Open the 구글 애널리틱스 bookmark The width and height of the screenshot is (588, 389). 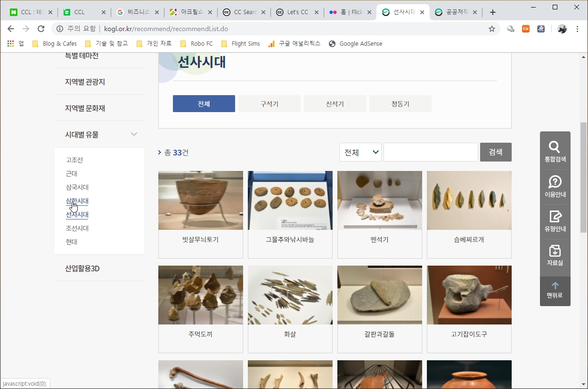tap(294, 43)
